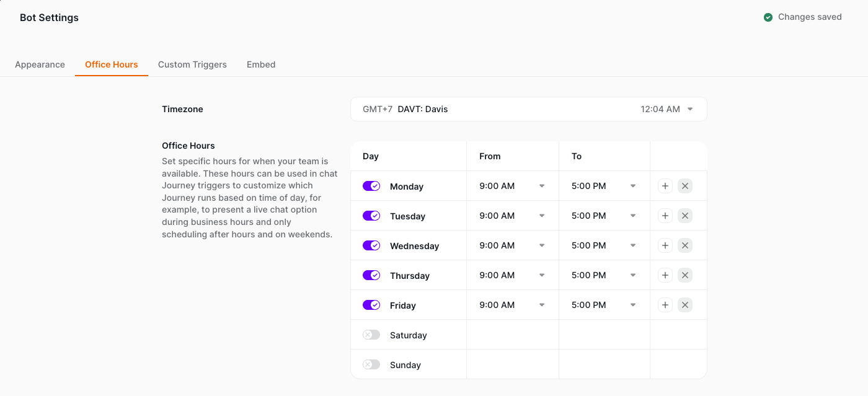This screenshot has height=396, width=868.
Task: Open Friday's To time dropdown
Action: (x=604, y=305)
